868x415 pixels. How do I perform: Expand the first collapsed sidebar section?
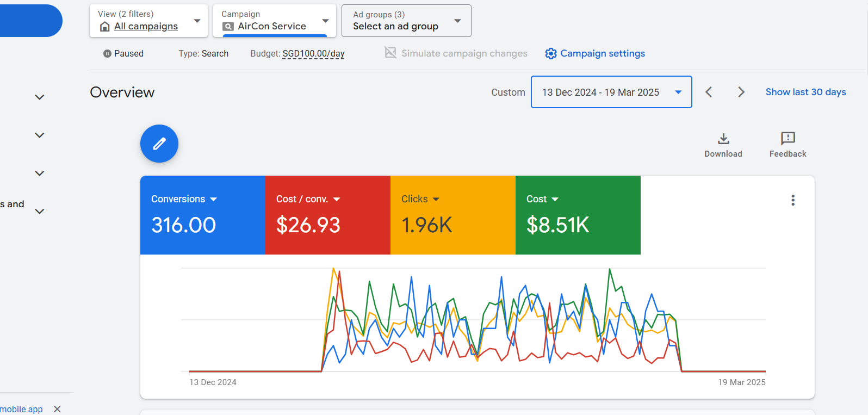(x=39, y=97)
